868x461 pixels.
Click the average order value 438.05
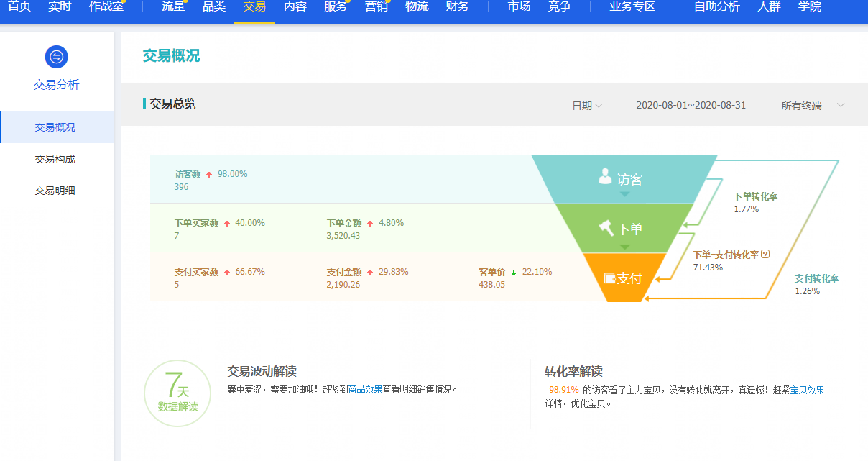[491, 284]
